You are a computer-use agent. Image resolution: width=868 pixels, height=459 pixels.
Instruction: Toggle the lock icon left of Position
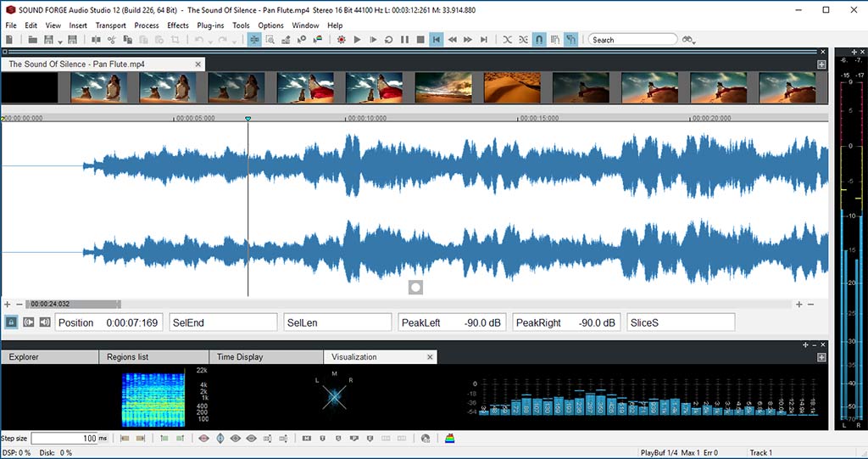point(11,322)
